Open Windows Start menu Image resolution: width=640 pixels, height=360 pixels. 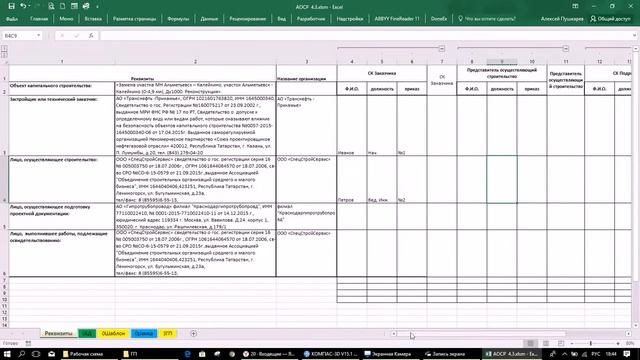7,354
